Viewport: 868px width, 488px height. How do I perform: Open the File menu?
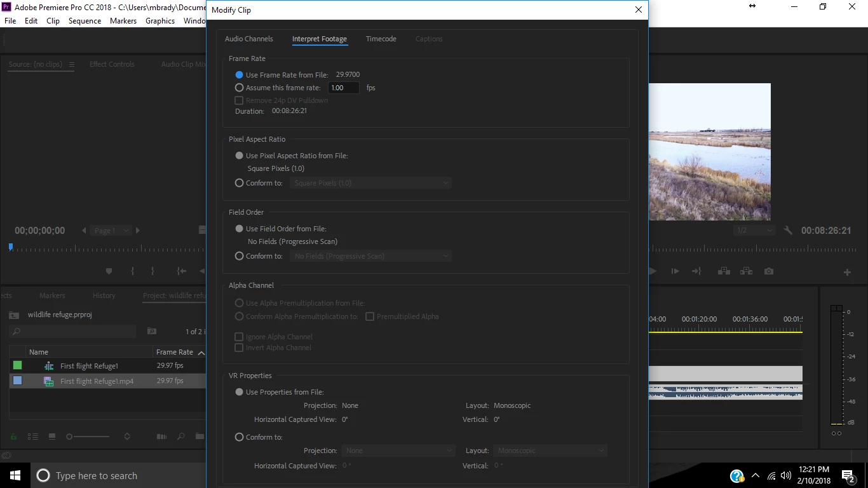[10, 20]
